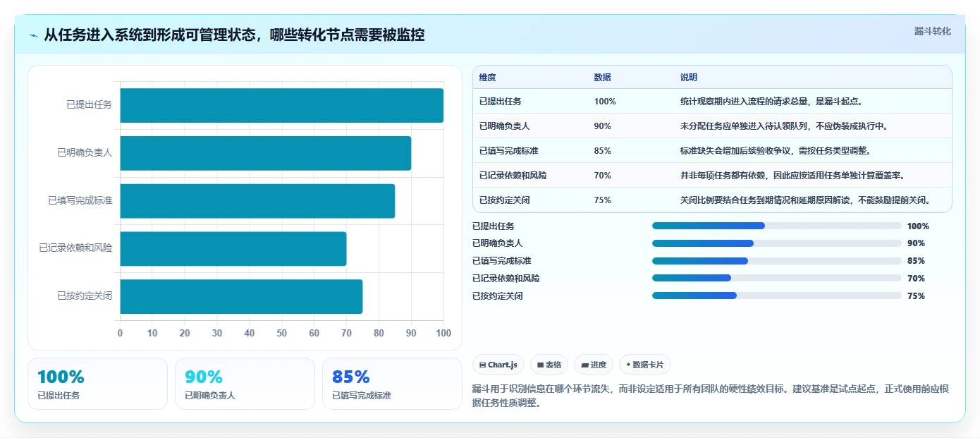Click the 70% value in the table

(603, 176)
